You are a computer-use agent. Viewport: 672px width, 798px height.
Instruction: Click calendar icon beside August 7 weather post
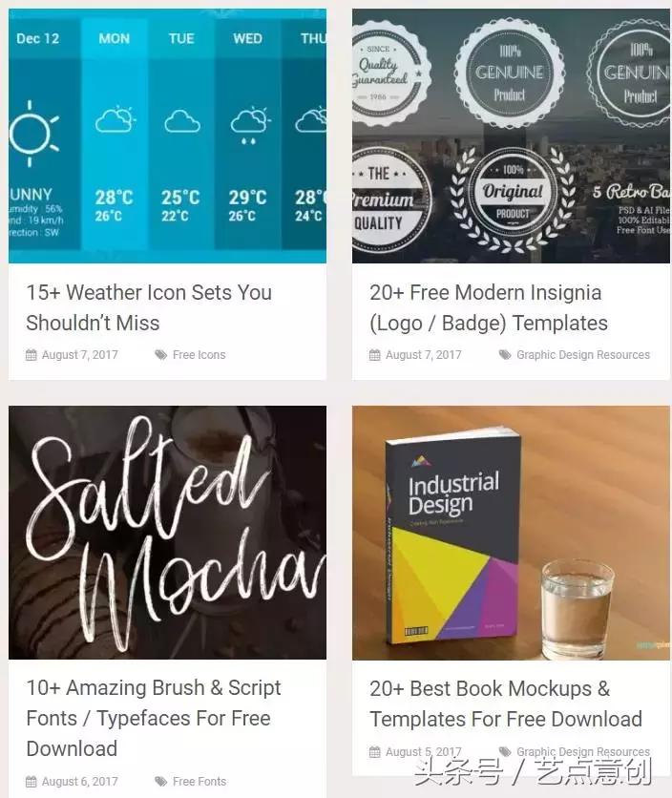[31, 355]
